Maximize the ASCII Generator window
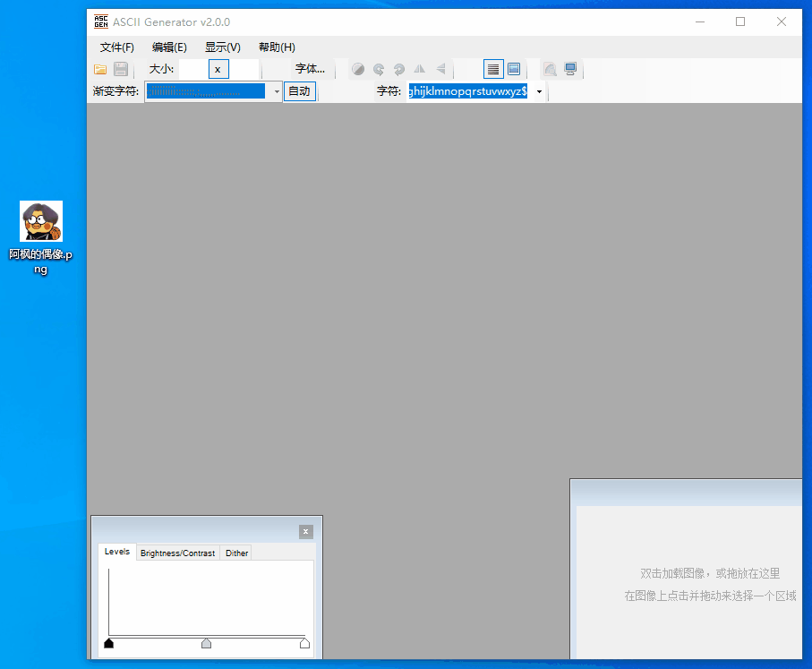This screenshot has height=669, width=812. (x=740, y=21)
